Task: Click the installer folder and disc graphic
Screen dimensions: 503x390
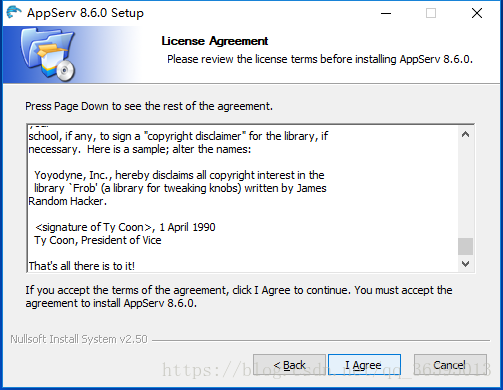Action: pos(48,54)
